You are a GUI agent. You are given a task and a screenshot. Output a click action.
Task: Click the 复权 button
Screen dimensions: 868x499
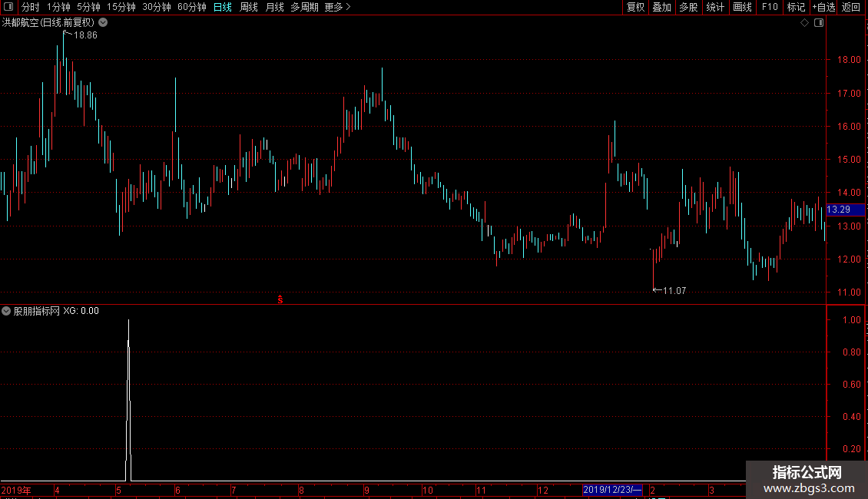point(635,7)
